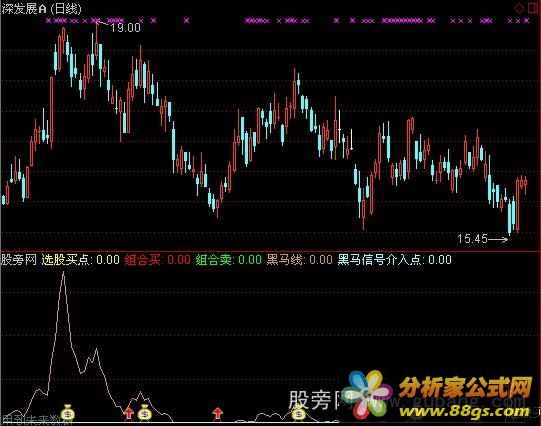Click the 黑马线: 0.00 indicator value
Screen dimensions: 541x426
click(x=299, y=259)
